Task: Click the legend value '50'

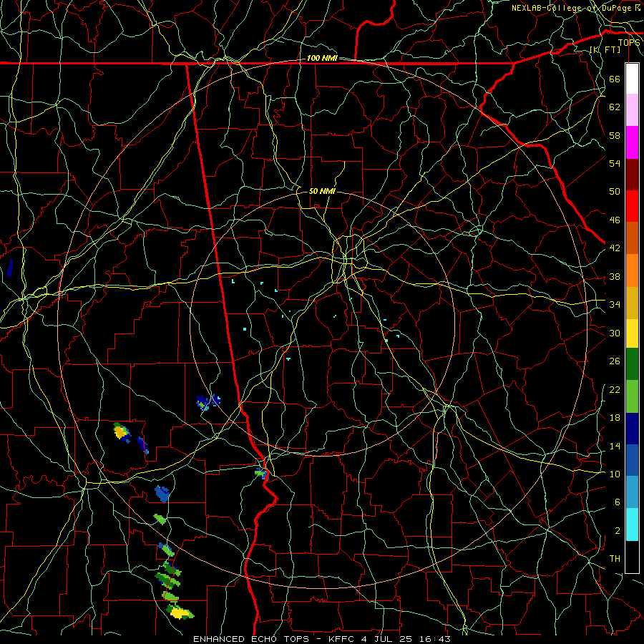Action: pyautogui.click(x=615, y=192)
